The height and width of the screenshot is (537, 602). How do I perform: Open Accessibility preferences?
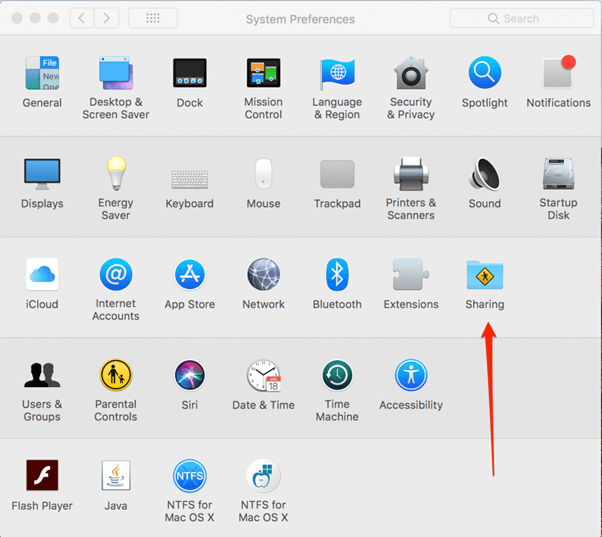tap(411, 375)
